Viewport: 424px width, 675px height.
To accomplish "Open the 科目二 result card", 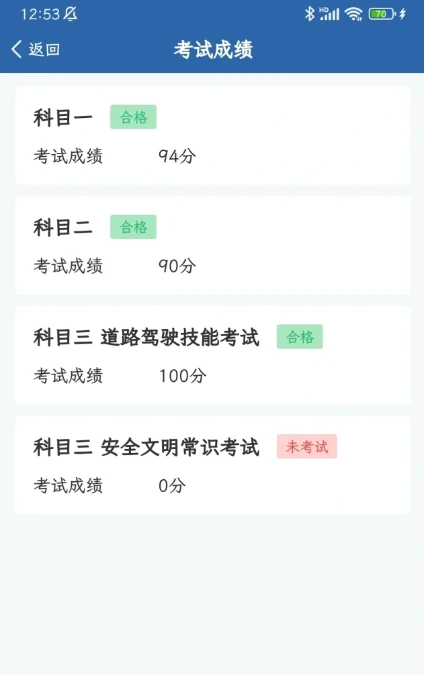I will coord(213,245).
